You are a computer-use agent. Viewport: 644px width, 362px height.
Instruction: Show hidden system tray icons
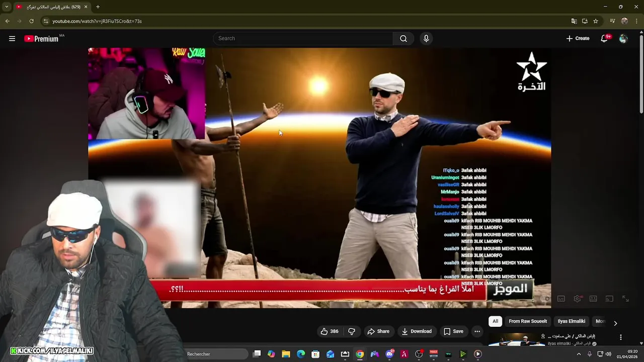point(579,354)
